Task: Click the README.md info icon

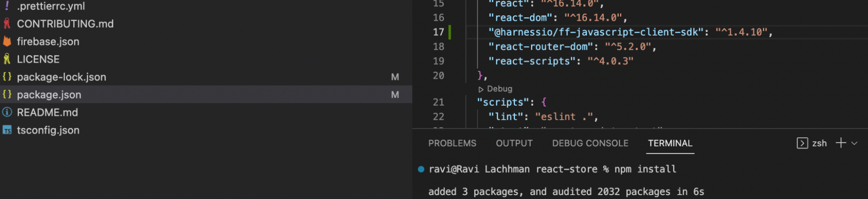Action: point(7,112)
